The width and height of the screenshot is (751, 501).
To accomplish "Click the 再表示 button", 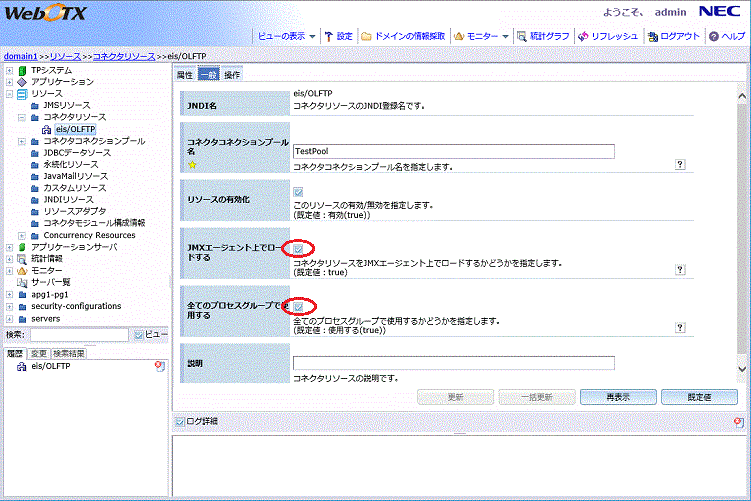I will point(617,397).
